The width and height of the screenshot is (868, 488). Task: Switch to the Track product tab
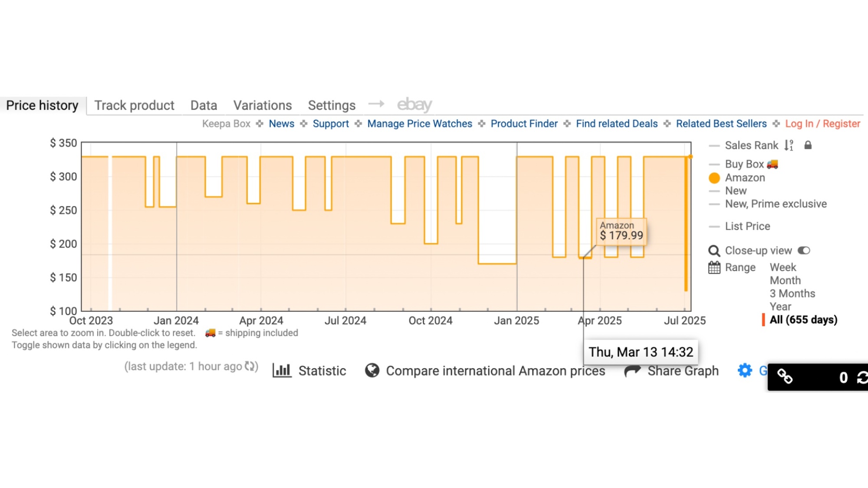click(x=134, y=105)
